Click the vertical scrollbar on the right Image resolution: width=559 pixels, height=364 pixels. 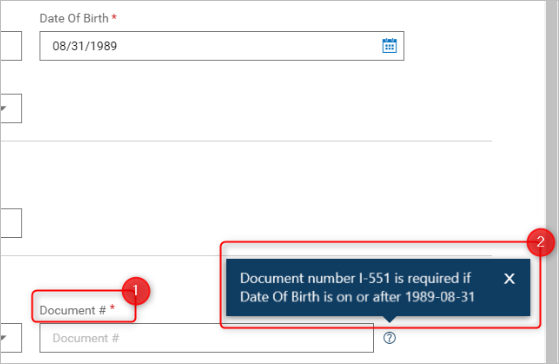coord(552,182)
